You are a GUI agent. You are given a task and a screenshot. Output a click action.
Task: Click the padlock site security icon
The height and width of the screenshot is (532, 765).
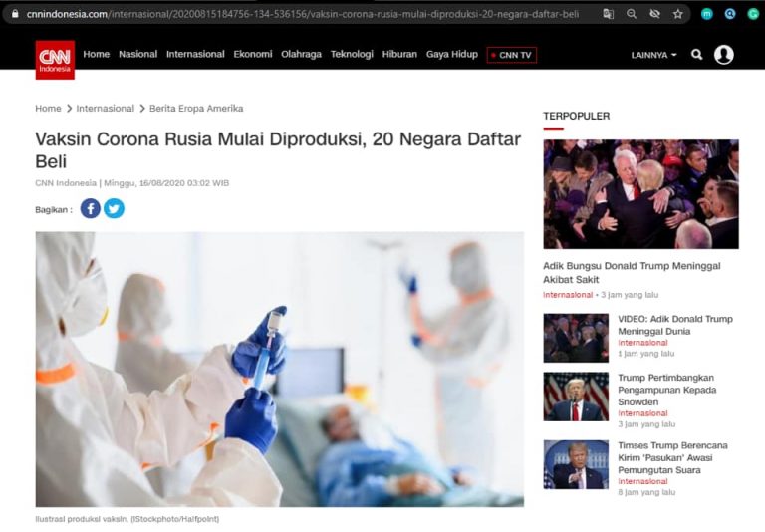pyautogui.click(x=15, y=14)
